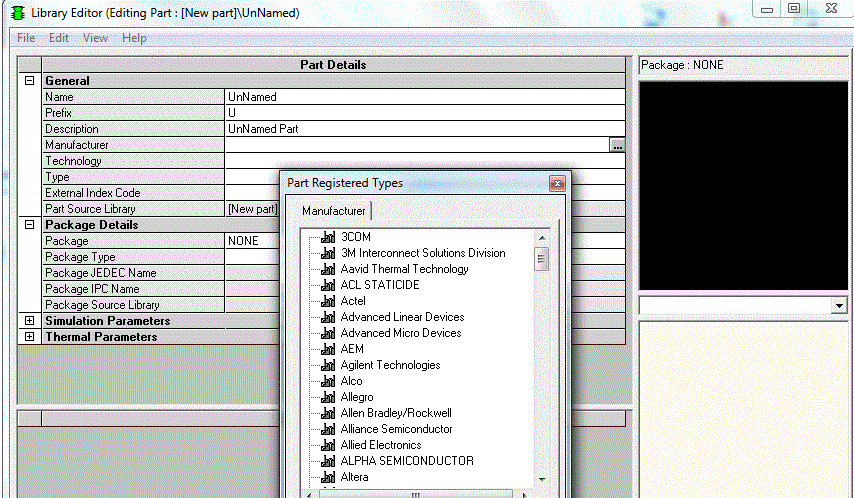Select Altera in the manufacturer list
854x498 pixels.
click(x=355, y=477)
